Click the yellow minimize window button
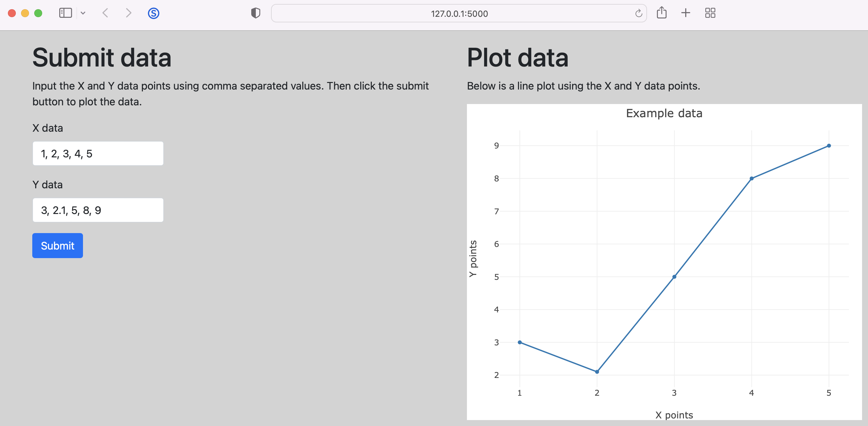The image size is (868, 426). tap(25, 13)
